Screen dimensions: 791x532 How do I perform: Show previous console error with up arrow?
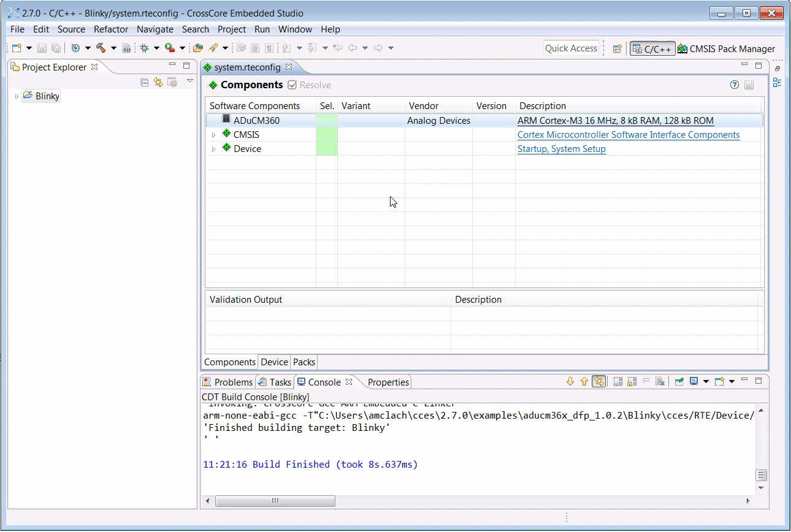tap(584, 381)
